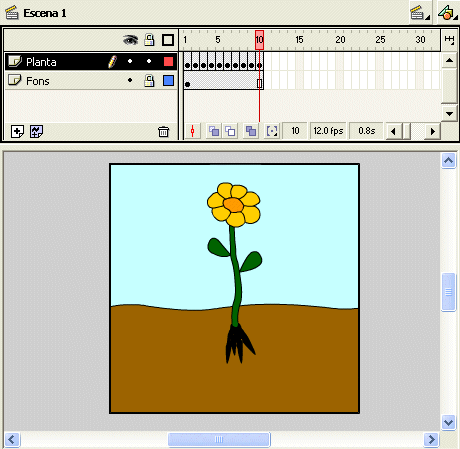Toggle visibility dot of the Planta layer

point(130,61)
